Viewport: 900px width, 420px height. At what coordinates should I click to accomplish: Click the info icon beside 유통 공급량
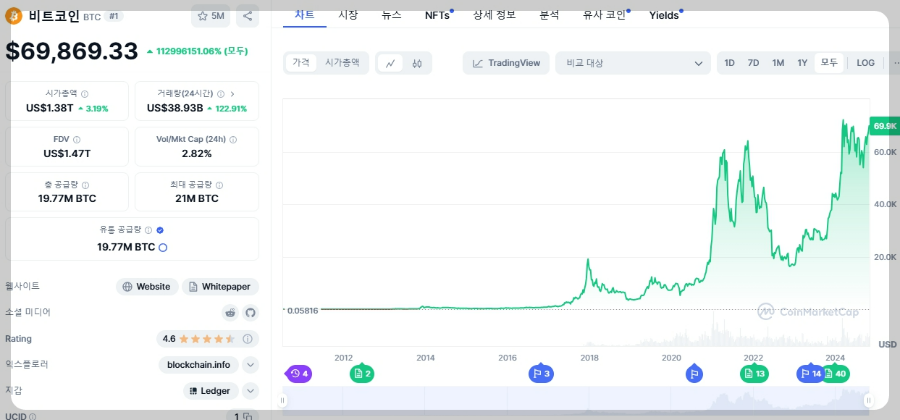click(148, 230)
